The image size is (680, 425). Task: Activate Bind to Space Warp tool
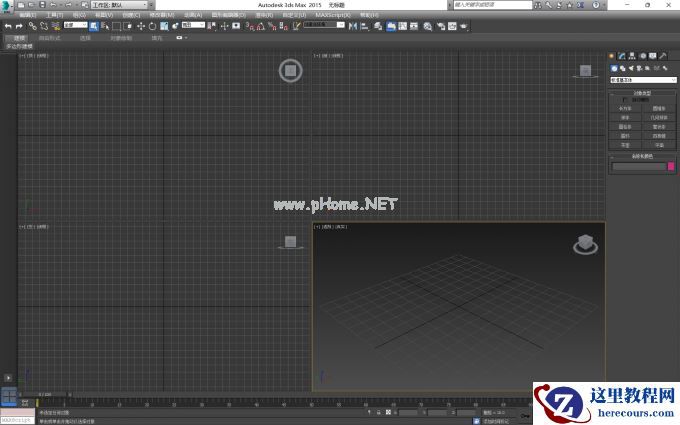[x=56, y=26]
